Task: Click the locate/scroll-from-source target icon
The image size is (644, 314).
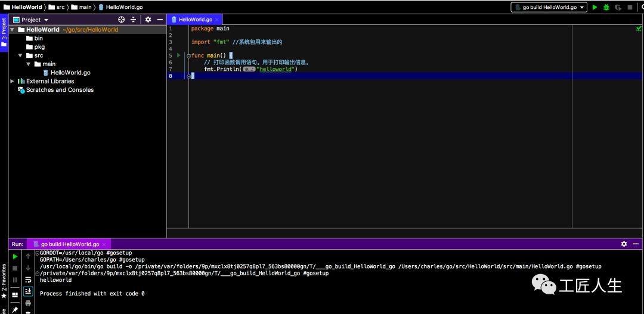Action: [x=122, y=20]
